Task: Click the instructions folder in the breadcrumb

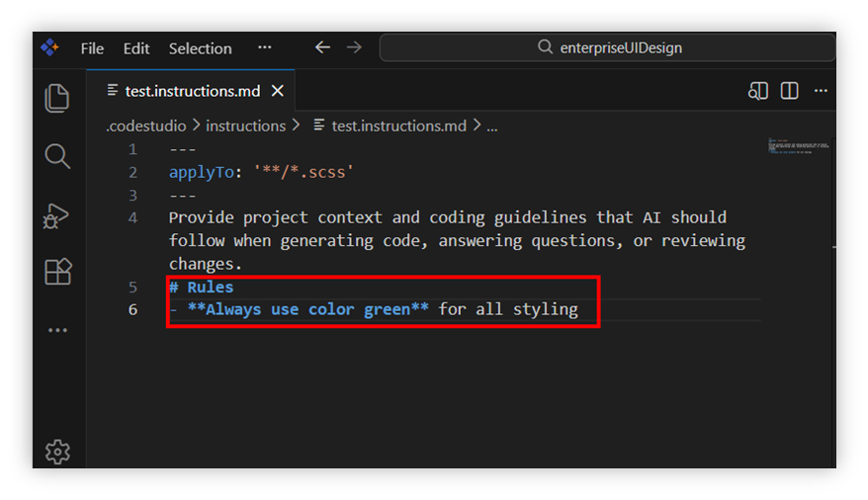Action: click(245, 125)
